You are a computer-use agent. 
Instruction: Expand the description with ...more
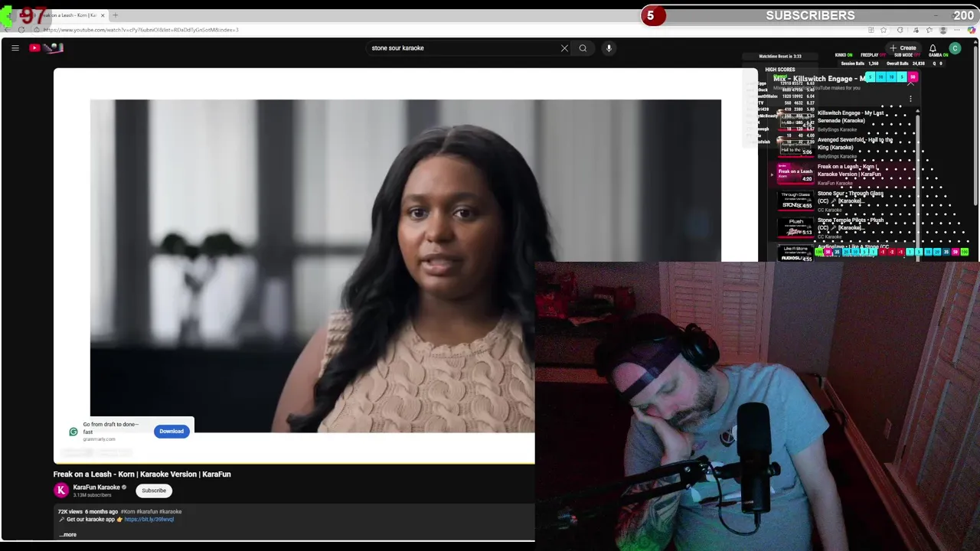coord(68,535)
